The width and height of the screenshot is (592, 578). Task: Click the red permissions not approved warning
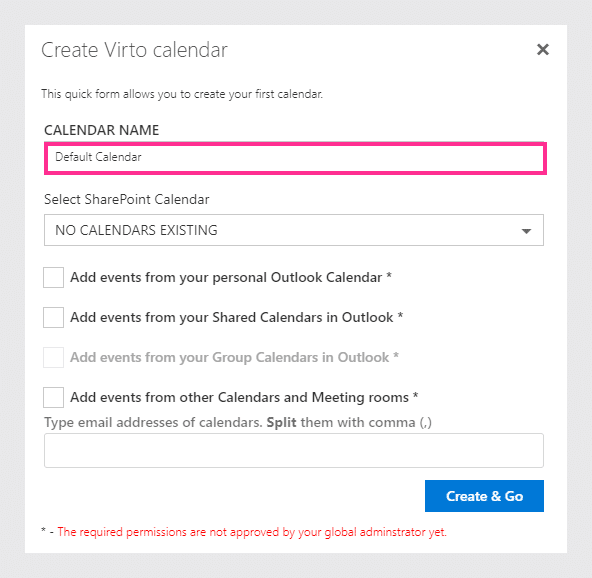[x=252, y=532]
